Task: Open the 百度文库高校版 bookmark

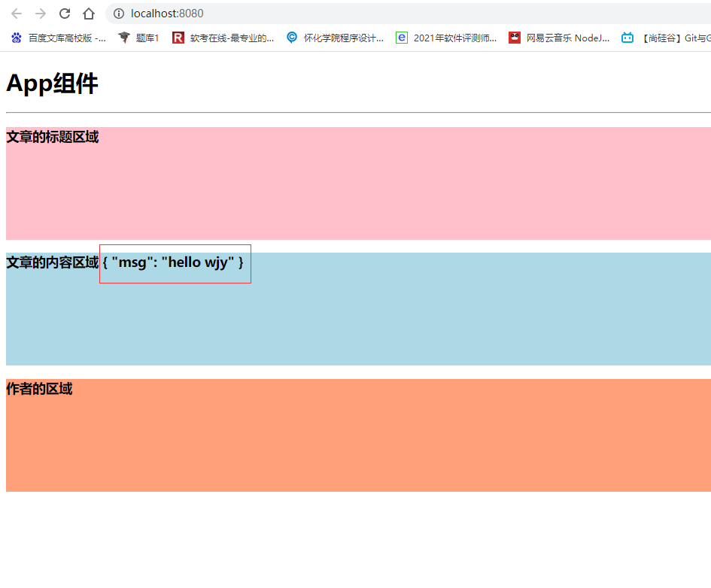Action: point(59,38)
